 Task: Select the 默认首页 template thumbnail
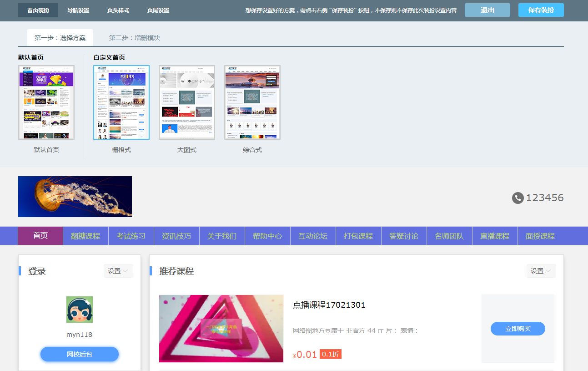click(x=46, y=102)
